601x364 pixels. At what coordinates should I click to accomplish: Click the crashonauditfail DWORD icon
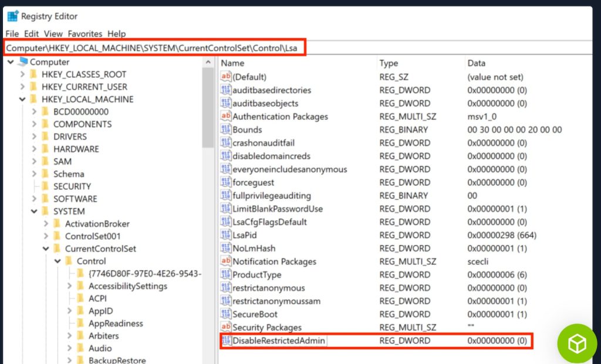click(x=226, y=142)
